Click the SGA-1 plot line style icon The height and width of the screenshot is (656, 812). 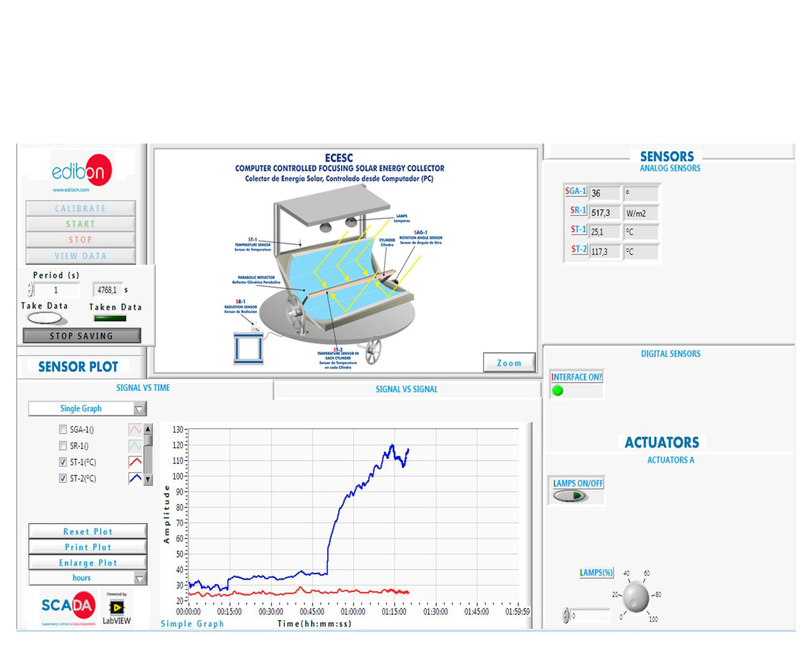pyautogui.click(x=135, y=430)
